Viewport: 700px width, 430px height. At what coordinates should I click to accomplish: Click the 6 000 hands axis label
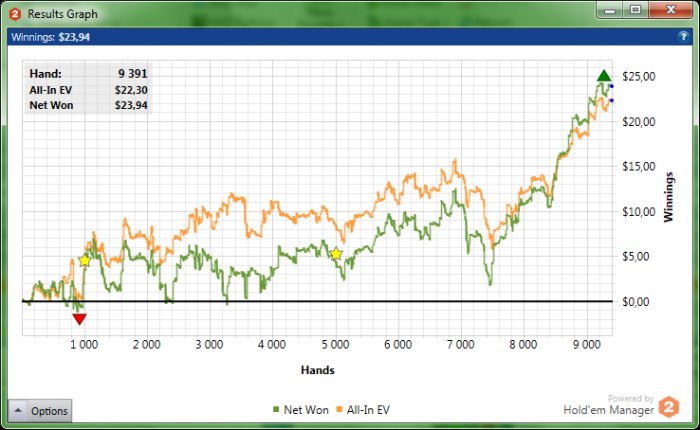(398, 345)
